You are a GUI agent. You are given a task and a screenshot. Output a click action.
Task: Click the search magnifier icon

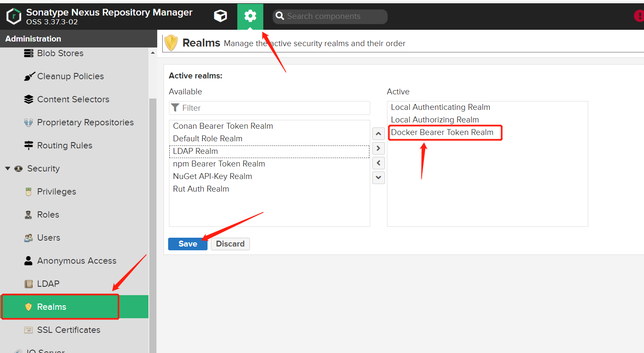(x=280, y=16)
